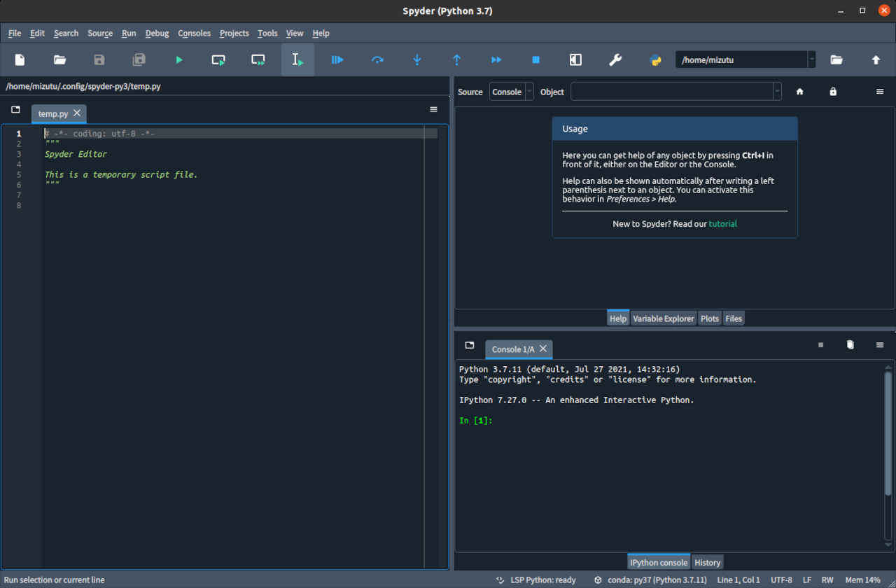The width and height of the screenshot is (896, 588).
Task: Open the Help pane options hamburger menu
Action: [x=880, y=92]
